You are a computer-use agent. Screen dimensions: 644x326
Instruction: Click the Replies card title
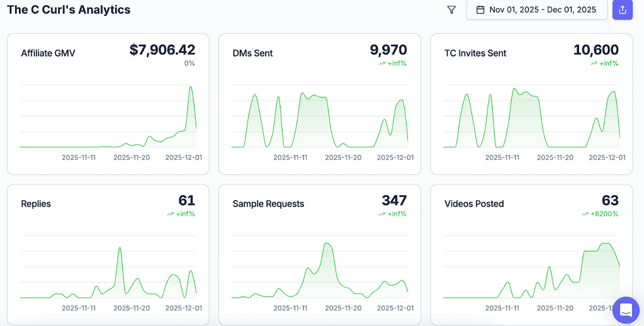[36, 204]
